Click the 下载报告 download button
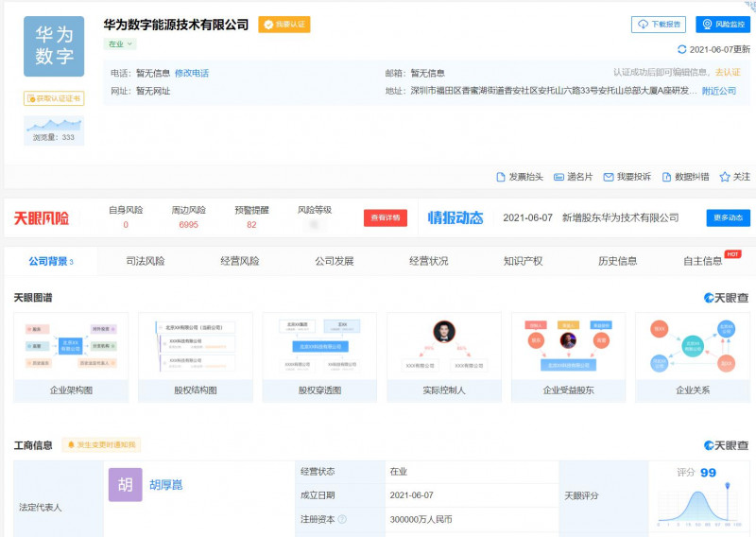The image size is (756, 537). pos(659,25)
